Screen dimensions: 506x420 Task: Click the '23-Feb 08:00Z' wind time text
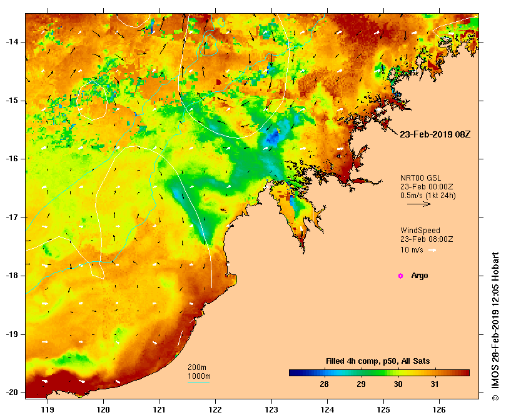click(x=427, y=239)
